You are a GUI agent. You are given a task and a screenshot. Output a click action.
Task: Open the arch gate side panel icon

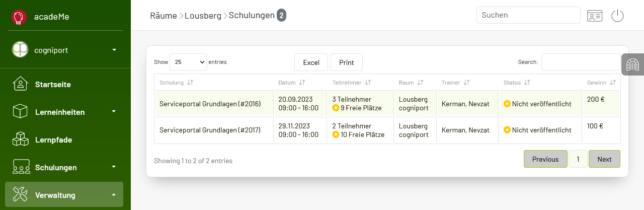click(x=632, y=64)
